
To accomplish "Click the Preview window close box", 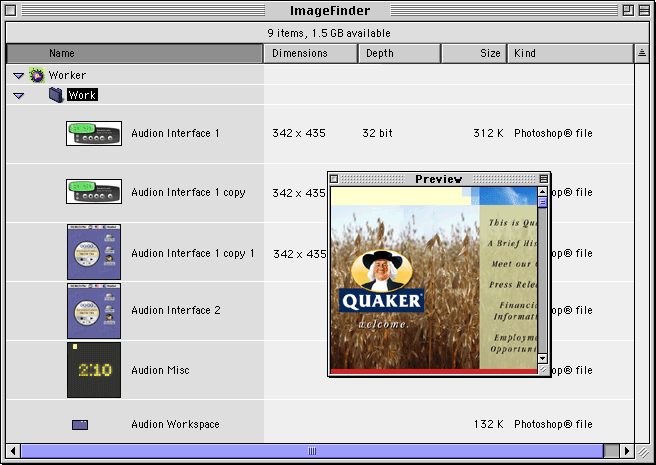I will tap(335, 179).
